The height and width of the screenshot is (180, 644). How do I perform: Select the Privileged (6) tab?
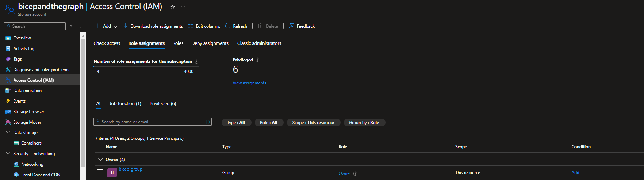click(x=163, y=104)
